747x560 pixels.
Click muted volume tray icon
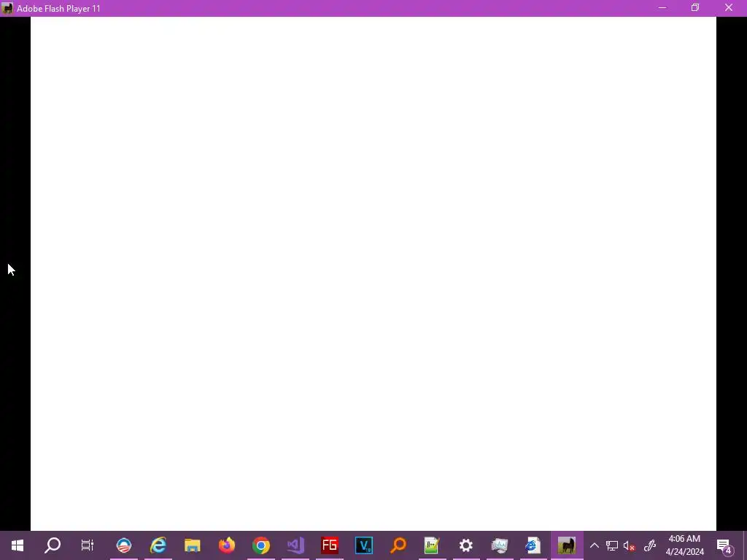629,545
